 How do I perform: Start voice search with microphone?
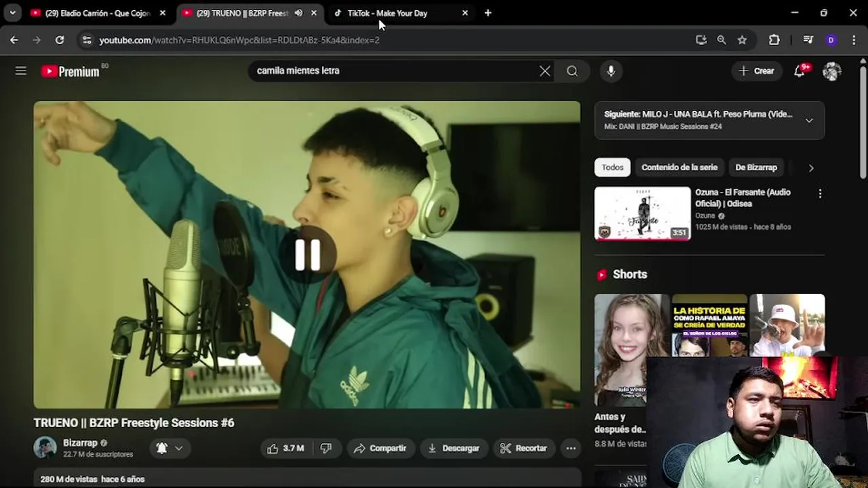611,71
